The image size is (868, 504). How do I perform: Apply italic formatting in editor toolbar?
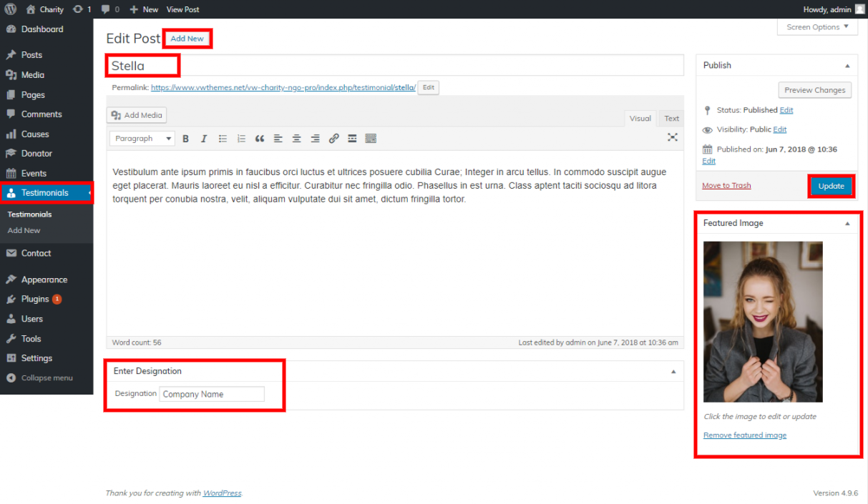click(x=204, y=139)
